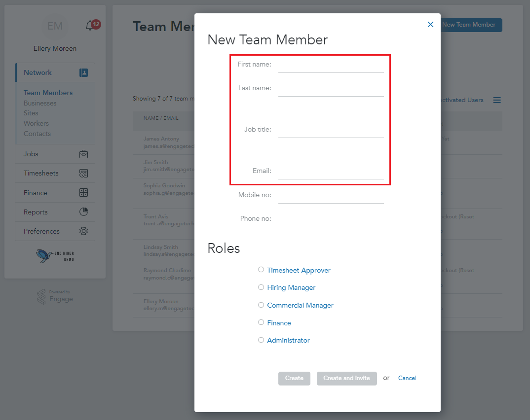
Task: Open the Timesheets menu item
Action: pyautogui.click(x=55, y=173)
